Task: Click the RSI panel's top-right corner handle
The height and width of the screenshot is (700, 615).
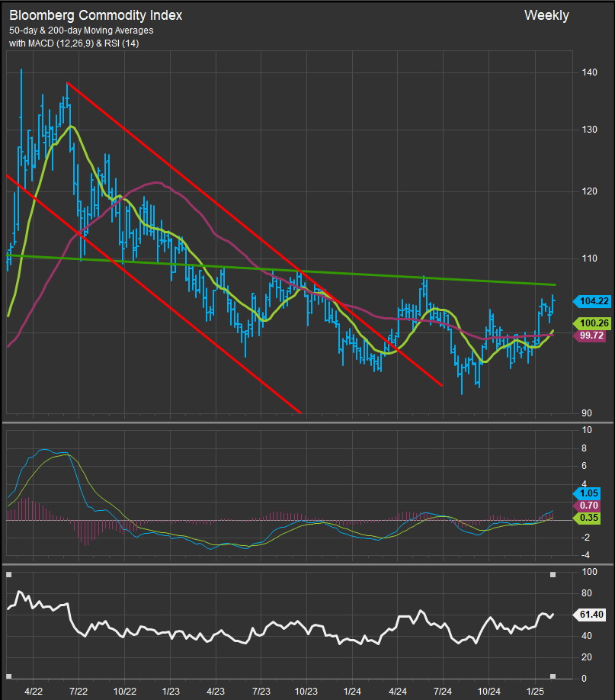Action: pos(553,574)
